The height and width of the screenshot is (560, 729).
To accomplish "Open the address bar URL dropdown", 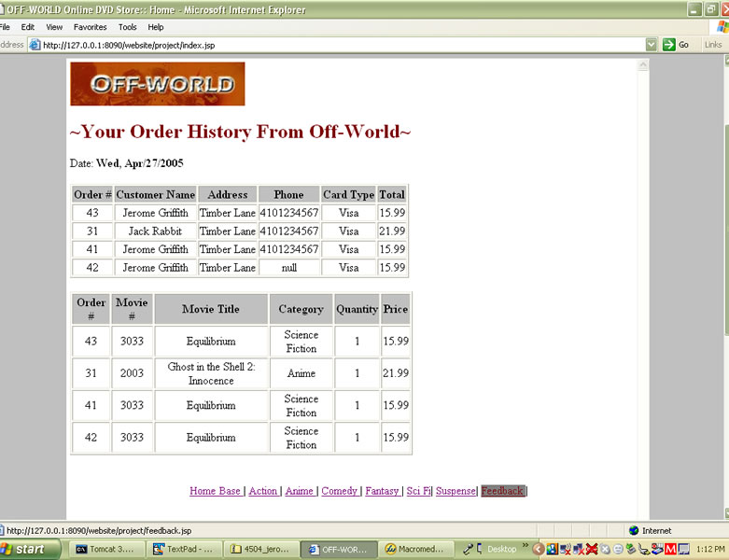I will tap(652, 45).
